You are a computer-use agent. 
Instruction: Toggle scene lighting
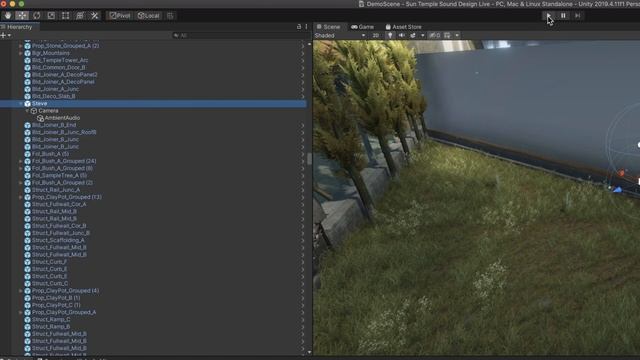click(x=390, y=36)
